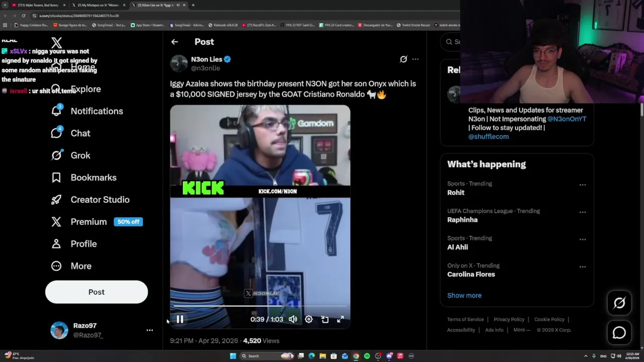Open the post's three-dot options menu

[415, 59]
